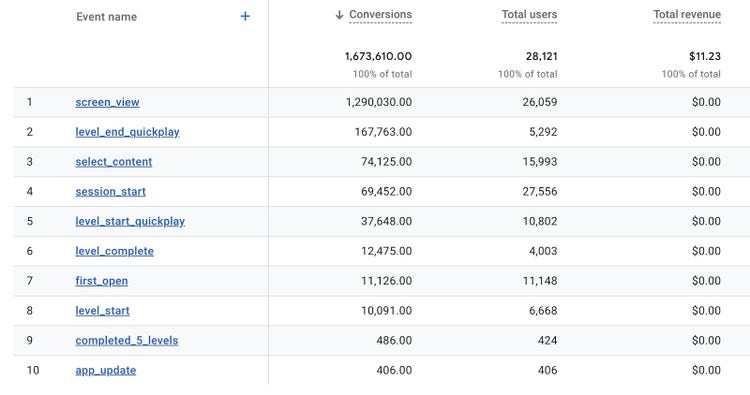Click conversions value 12,475.00

coord(386,251)
